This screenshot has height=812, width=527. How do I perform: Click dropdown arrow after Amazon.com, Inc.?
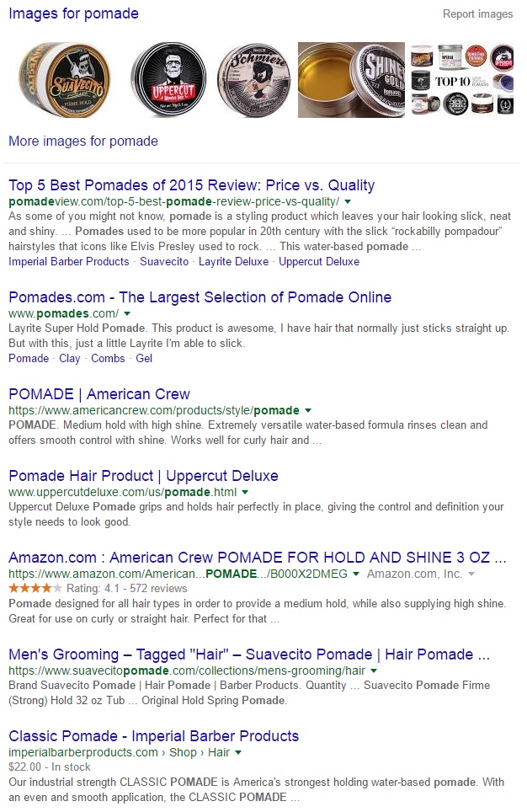click(x=471, y=574)
